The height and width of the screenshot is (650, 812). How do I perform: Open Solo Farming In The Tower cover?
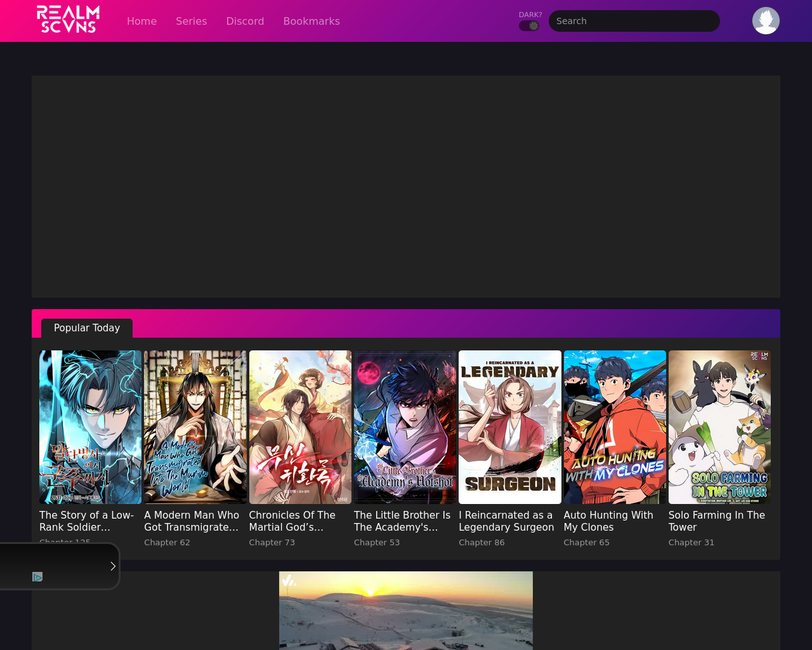point(719,427)
